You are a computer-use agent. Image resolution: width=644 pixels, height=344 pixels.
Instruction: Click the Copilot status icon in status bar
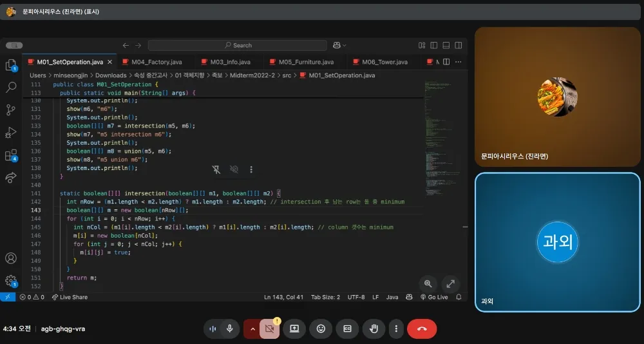409,297
